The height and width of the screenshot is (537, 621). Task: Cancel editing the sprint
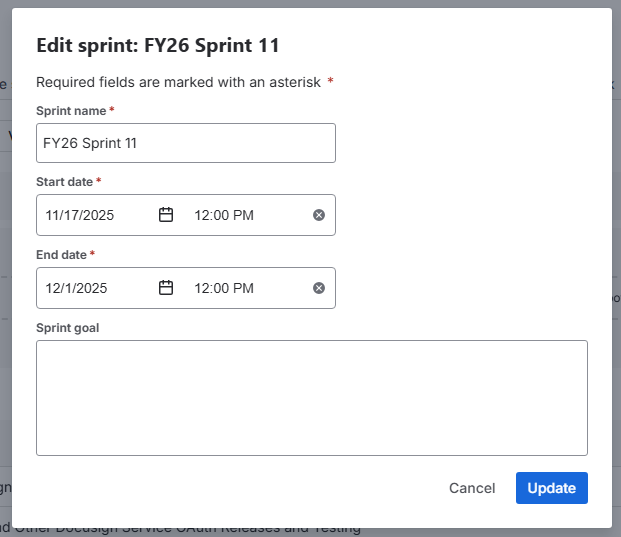[472, 488]
